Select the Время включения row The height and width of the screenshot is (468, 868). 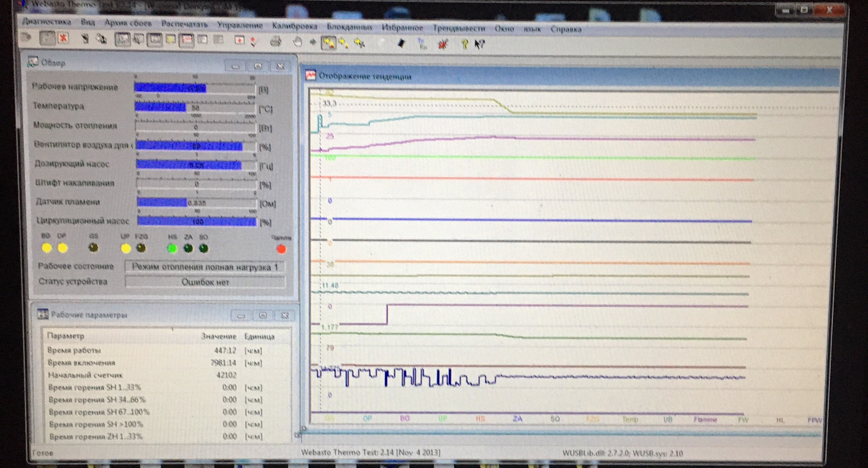[x=155, y=363]
